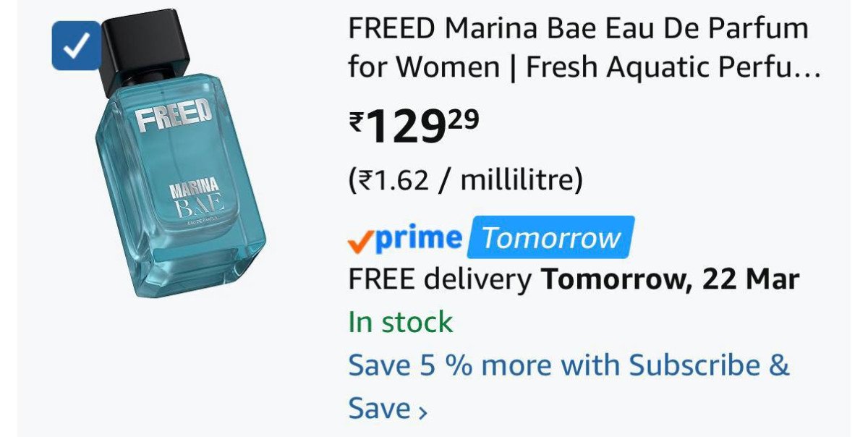Click the word Save before the chevron
The width and height of the screenshot is (868, 437).
point(380,408)
